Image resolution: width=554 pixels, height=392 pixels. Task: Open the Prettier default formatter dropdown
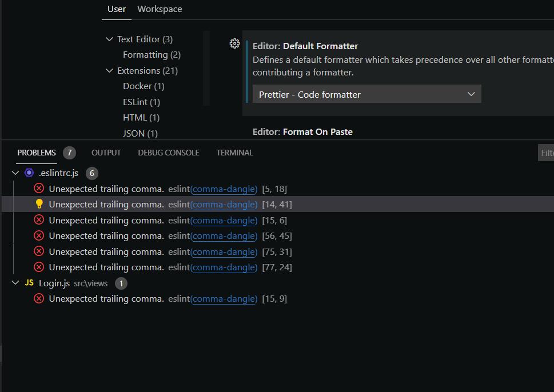(366, 94)
